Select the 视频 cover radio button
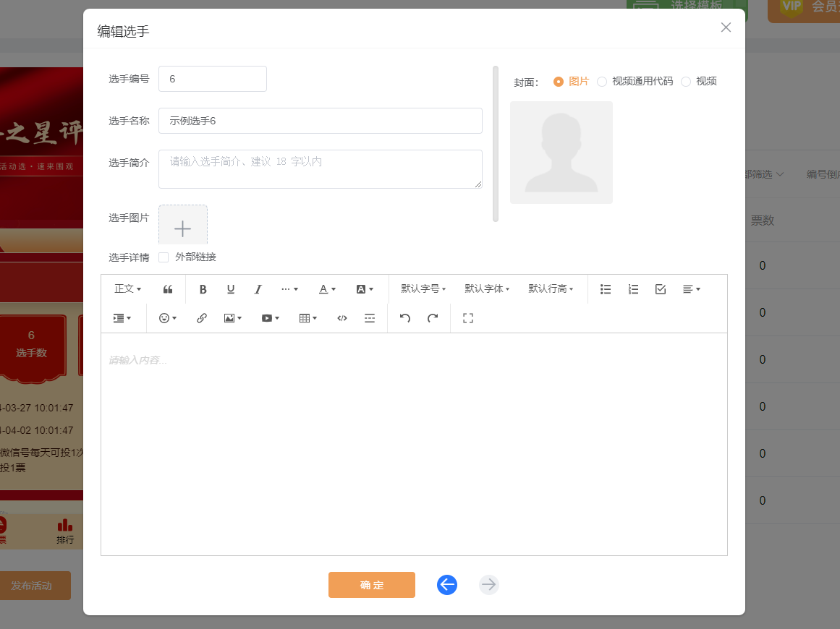 tap(686, 82)
